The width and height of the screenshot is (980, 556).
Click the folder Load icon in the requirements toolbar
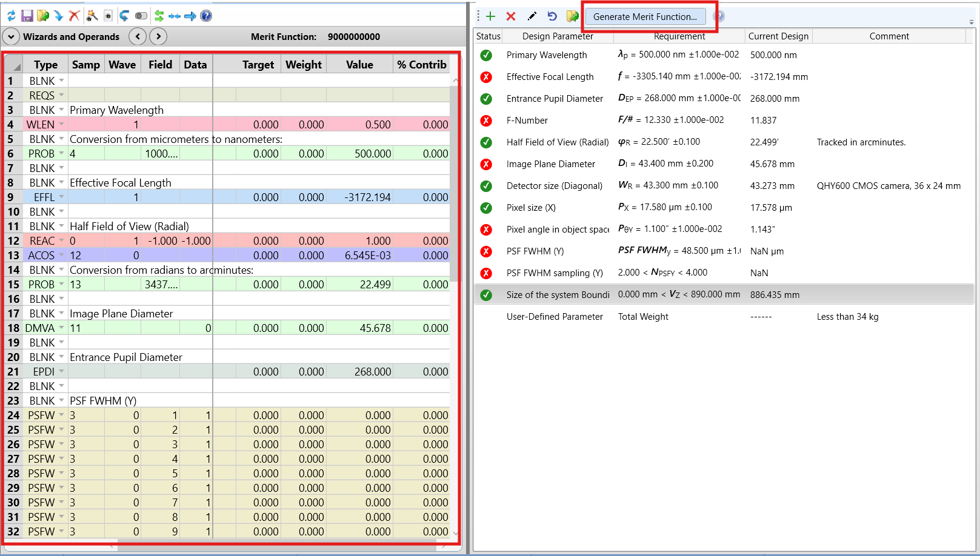point(572,16)
